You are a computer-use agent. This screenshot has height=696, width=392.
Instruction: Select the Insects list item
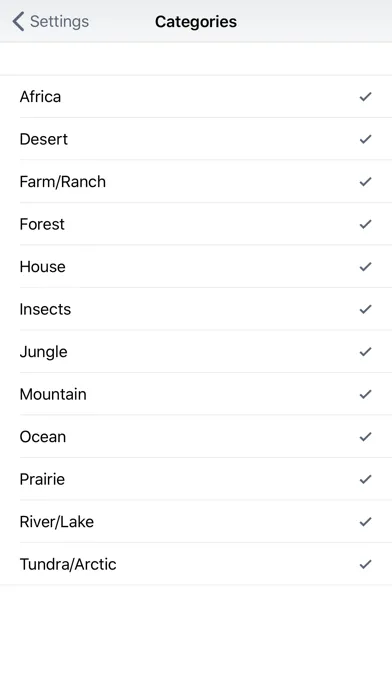[196, 309]
